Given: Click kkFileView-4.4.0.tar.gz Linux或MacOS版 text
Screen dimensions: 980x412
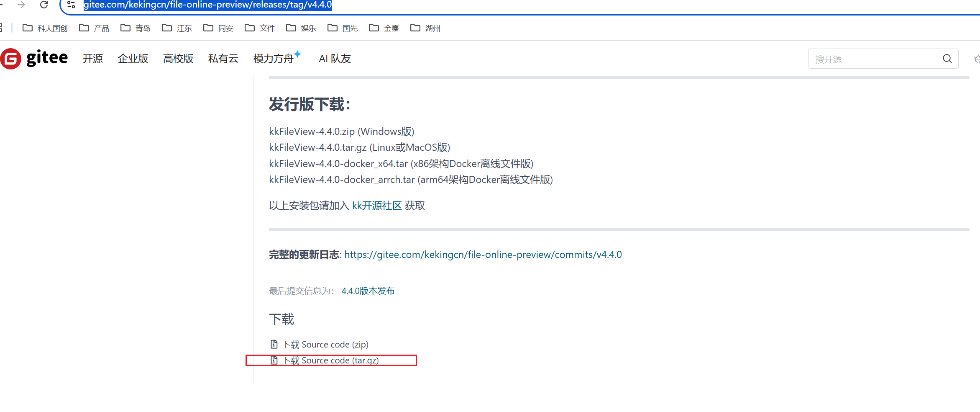Looking at the screenshot, I should click(x=360, y=147).
